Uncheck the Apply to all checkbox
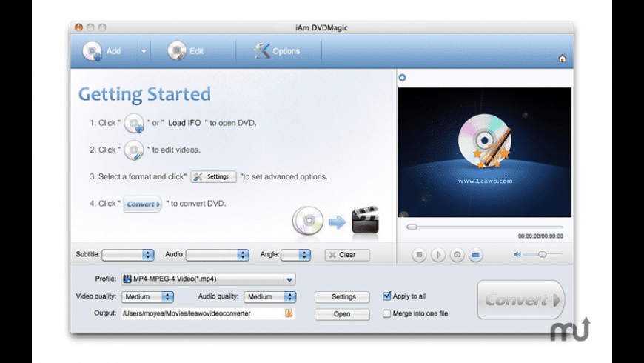 (x=386, y=296)
